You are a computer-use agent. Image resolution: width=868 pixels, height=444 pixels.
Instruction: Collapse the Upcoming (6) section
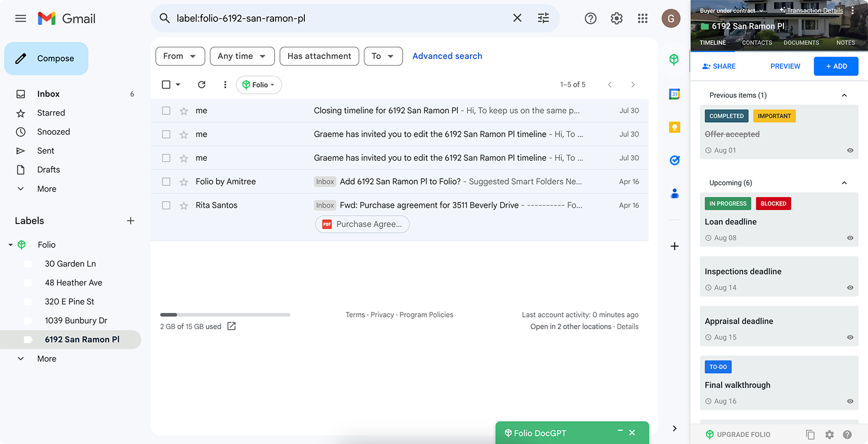coord(844,183)
